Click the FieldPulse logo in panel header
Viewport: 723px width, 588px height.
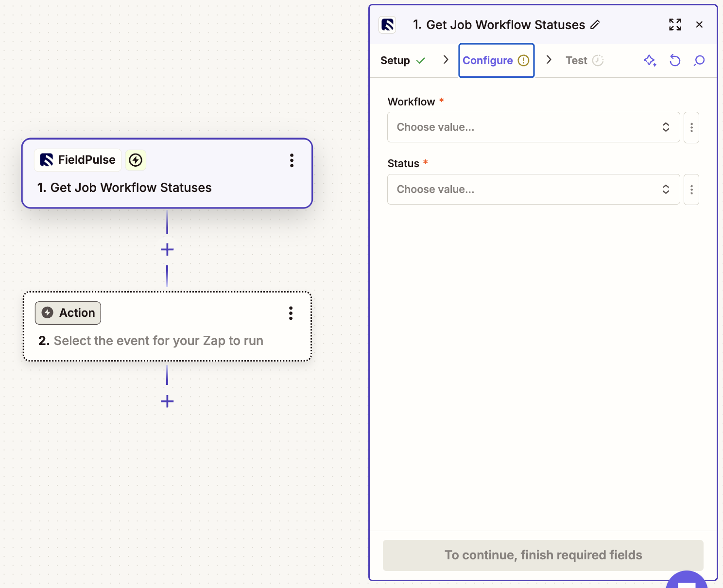[387, 25]
